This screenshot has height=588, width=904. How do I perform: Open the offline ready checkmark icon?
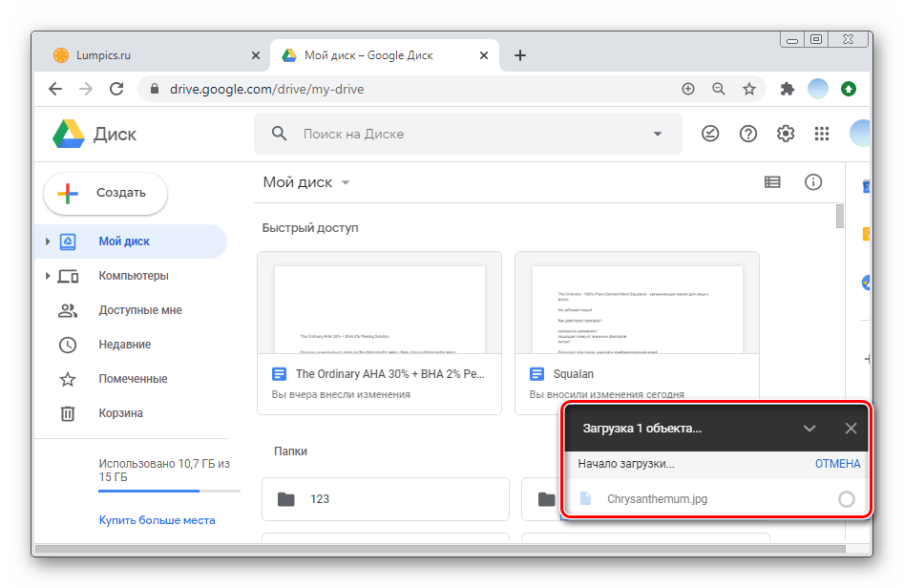point(710,134)
